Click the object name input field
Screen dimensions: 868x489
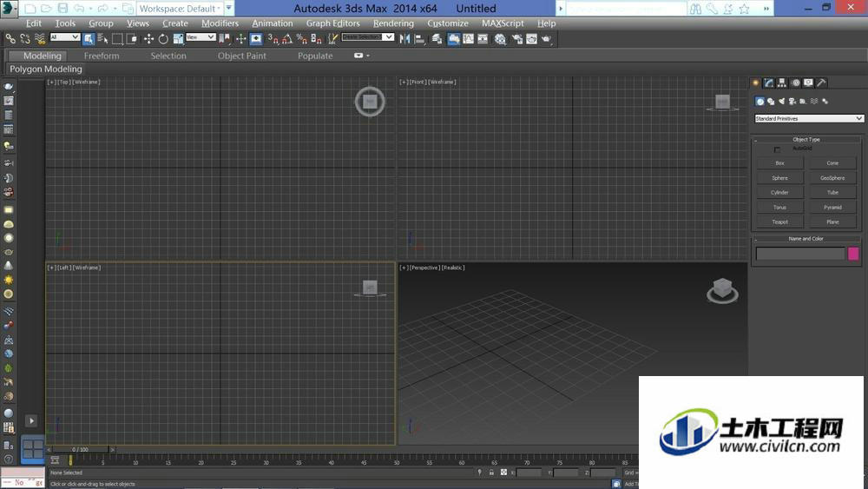[800, 254]
